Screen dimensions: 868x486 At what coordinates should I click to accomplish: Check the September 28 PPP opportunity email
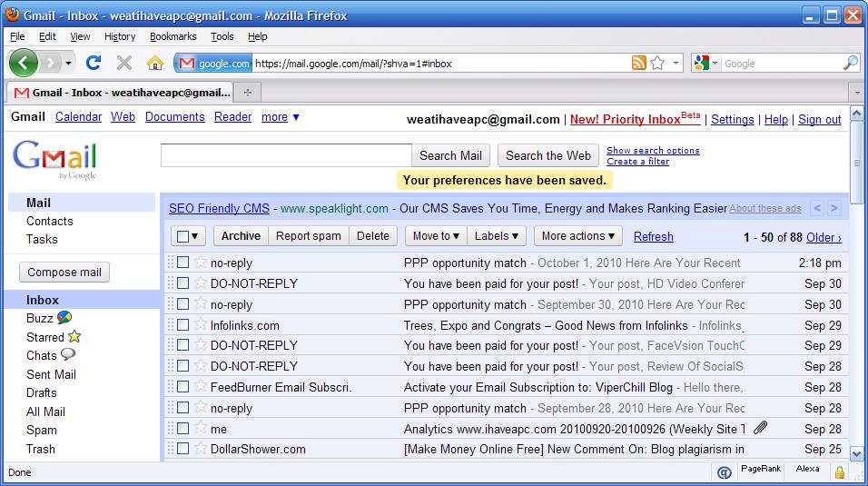tap(183, 407)
